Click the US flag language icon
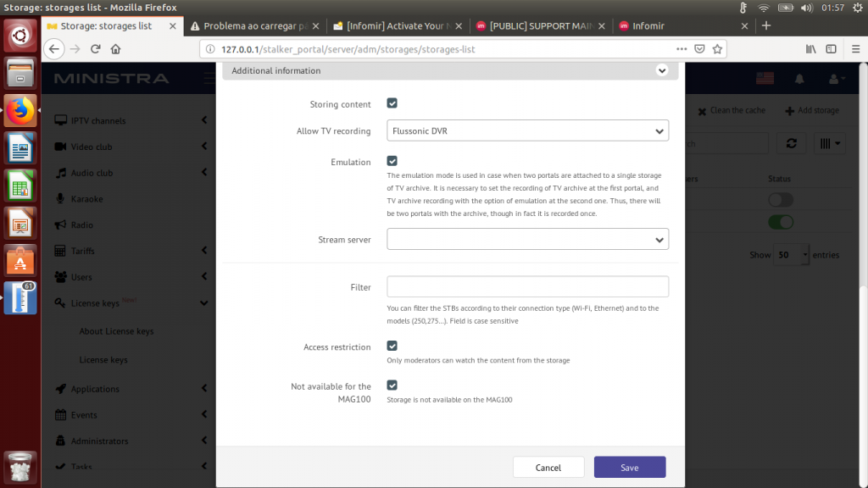Image resolution: width=868 pixels, height=488 pixels. [x=765, y=79]
